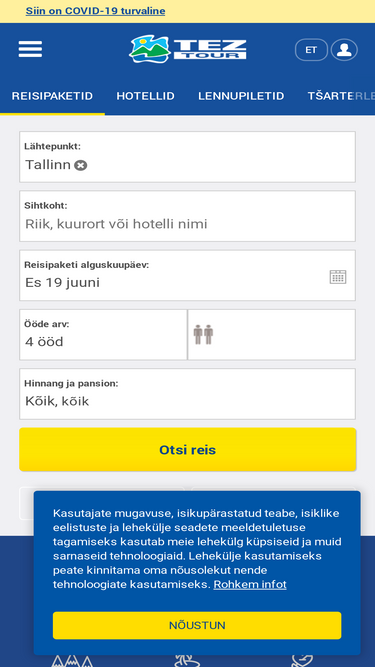Open the hamburger navigation menu
The image size is (375, 667).
(x=30, y=49)
